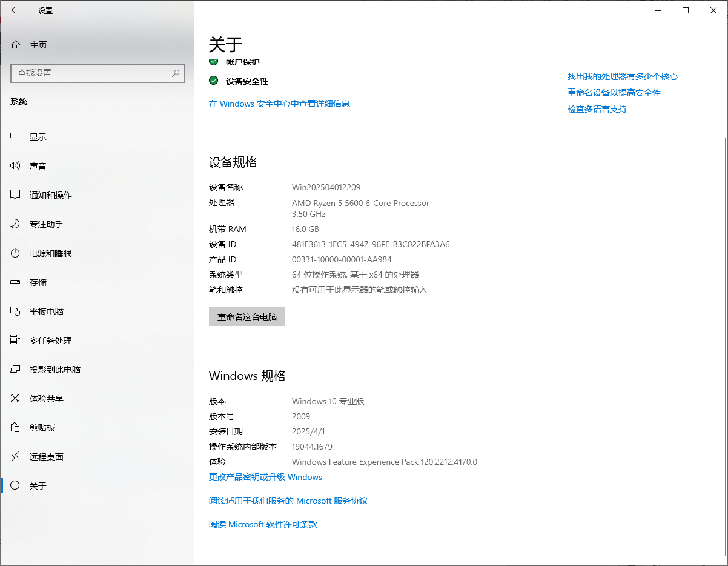Click the 剪贴板 clipboard icon
The image size is (728, 566).
pos(16,428)
